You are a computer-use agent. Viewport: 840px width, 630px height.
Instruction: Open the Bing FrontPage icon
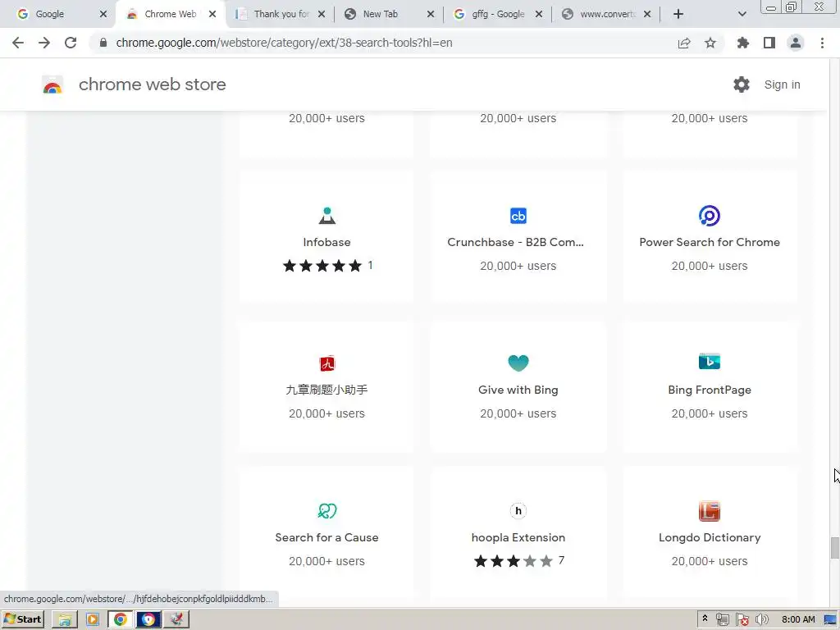tap(710, 362)
